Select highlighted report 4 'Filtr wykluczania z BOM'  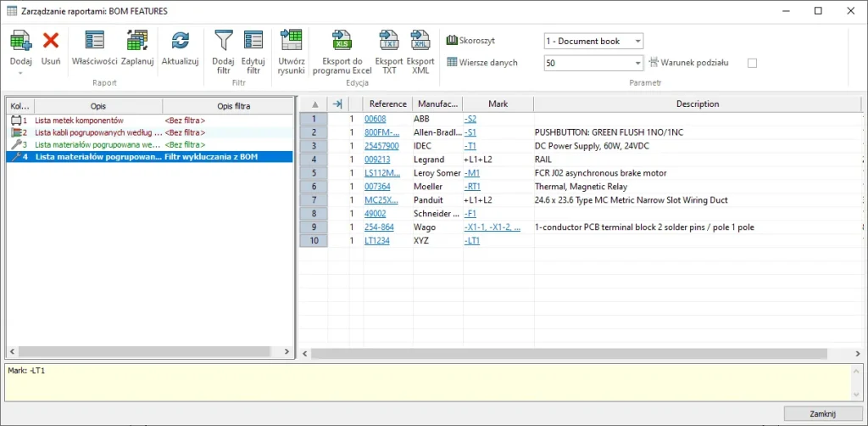pyautogui.click(x=149, y=157)
